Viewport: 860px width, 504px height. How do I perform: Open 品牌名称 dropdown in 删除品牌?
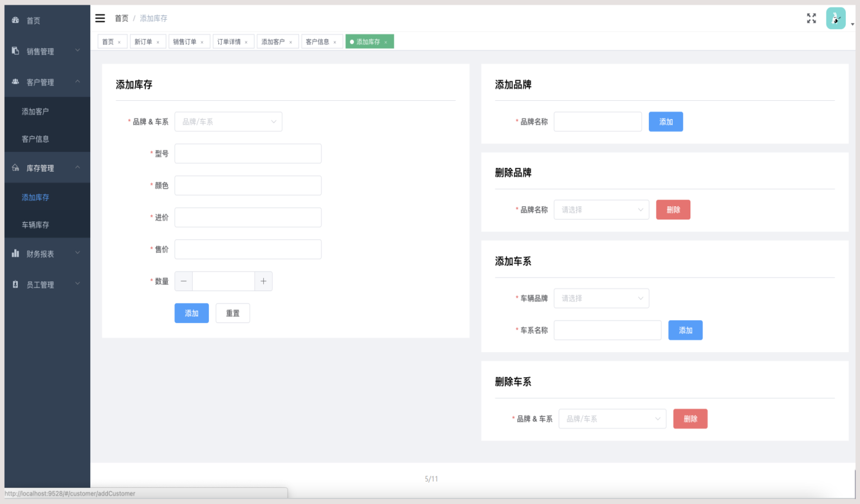[601, 209]
